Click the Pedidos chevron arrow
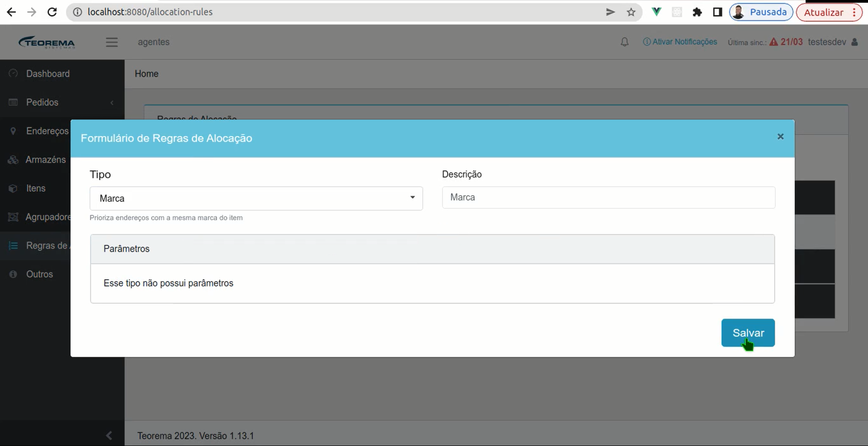The image size is (868, 446). coord(112,103)
